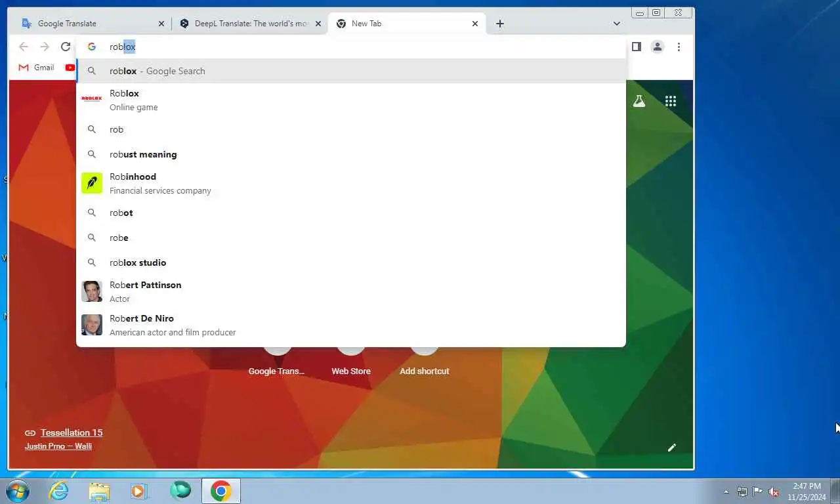This screenshot has width=840, height=504.
Task: Open the network tray icon
Action: pyautogui.click(x=742, y=492)
